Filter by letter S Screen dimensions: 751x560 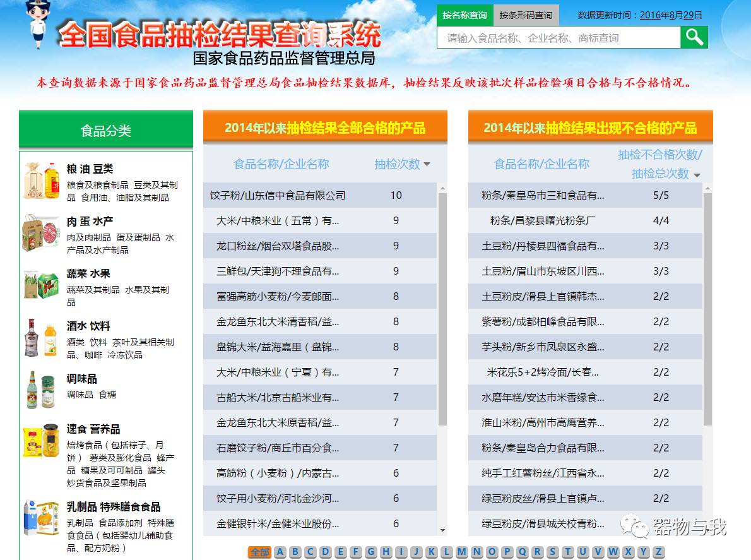pos(553,552)
